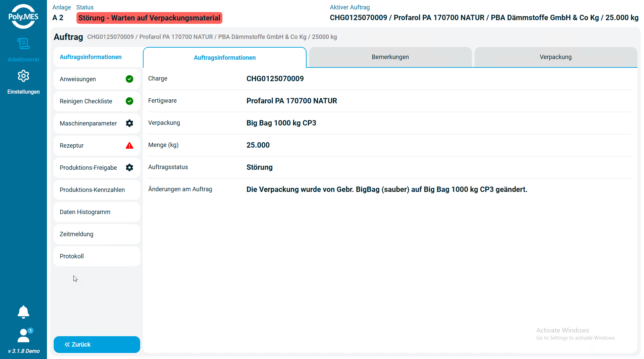
Task: Click Fertigware value Profarol PA 170700 NATUR
Action: 292,101
